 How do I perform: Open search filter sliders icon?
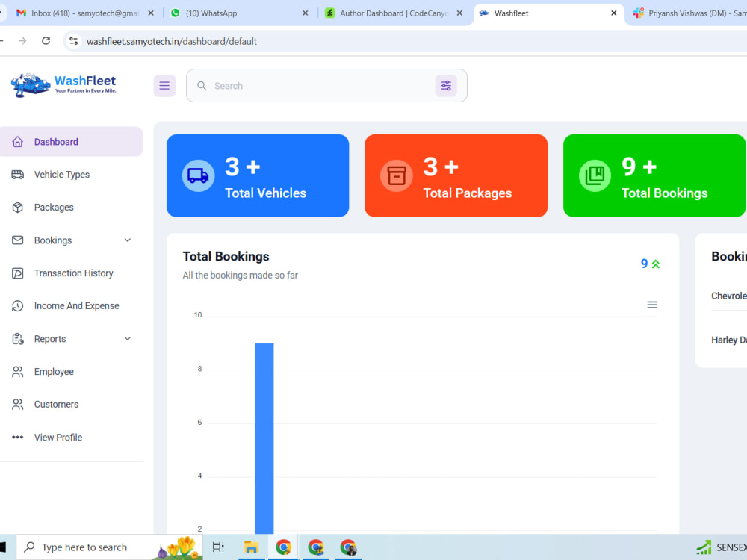446,86
